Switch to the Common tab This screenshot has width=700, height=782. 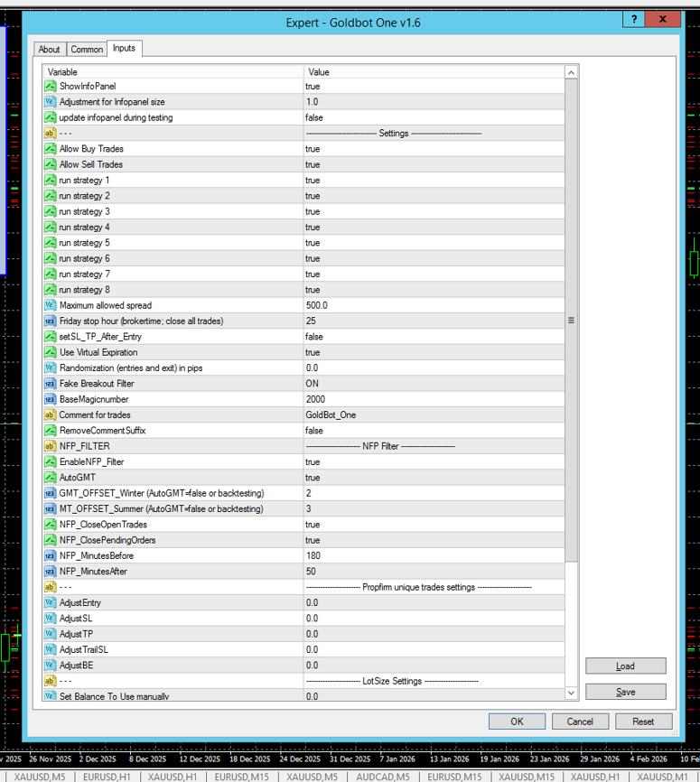click(87, 50)
